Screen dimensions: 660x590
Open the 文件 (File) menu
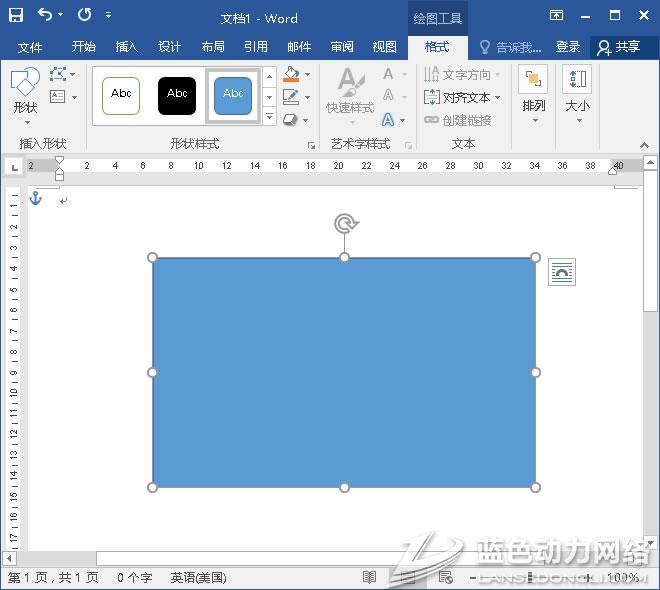click(30, 47)
